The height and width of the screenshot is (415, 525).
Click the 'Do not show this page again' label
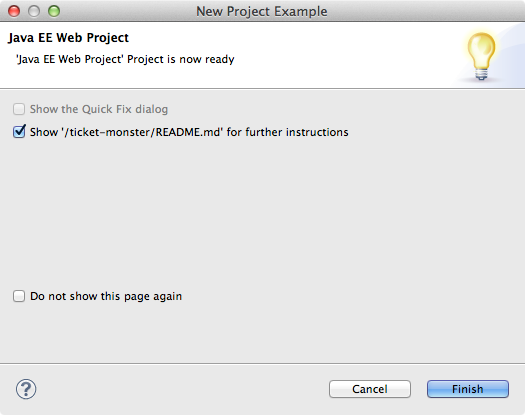(x=106, y=296)
